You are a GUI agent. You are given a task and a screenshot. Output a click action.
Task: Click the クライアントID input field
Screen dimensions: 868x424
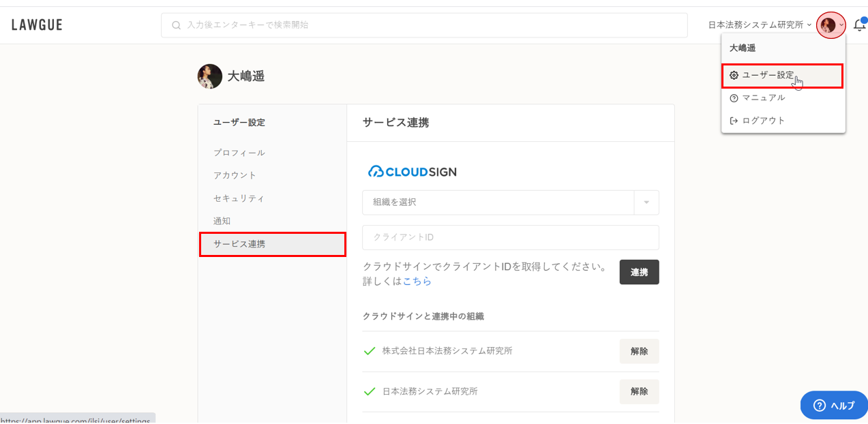510,237
